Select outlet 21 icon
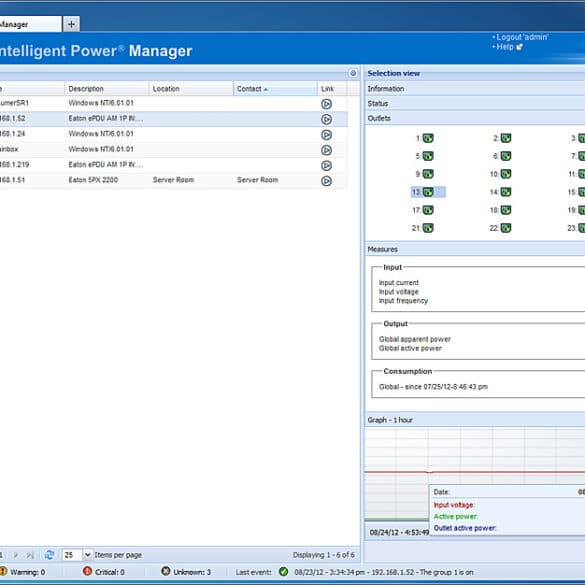585x585 pixels. coord(428,228)
